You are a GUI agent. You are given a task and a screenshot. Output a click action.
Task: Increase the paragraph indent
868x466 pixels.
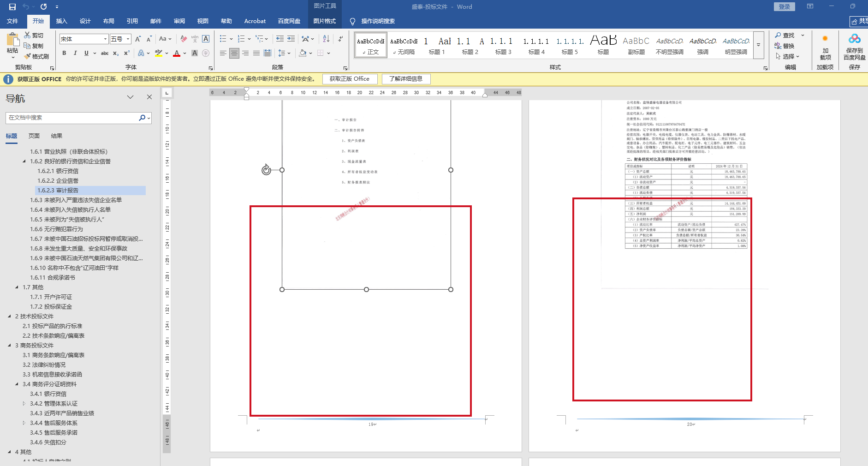(291, 39)
